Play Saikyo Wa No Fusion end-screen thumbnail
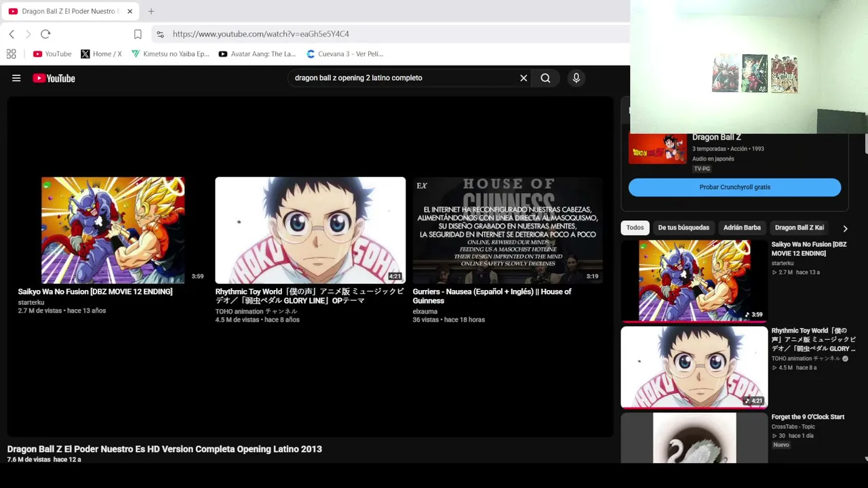 (113, 230)
